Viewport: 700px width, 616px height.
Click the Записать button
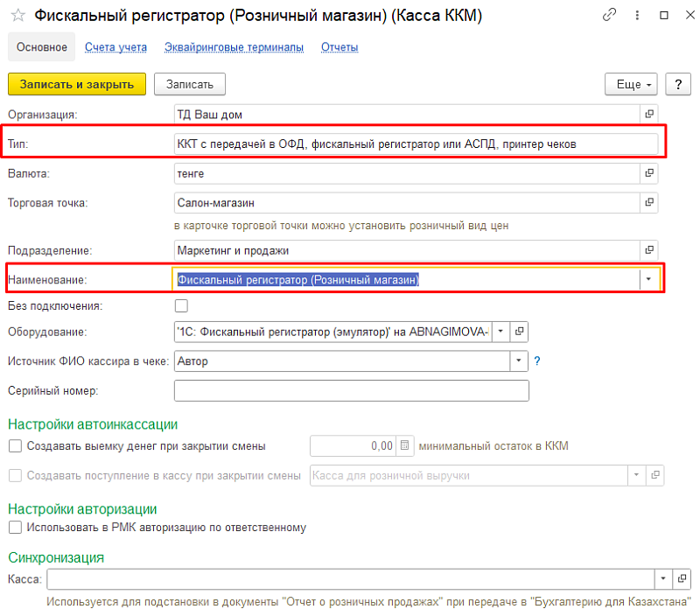pyautogui.click(x=190, y=84)
